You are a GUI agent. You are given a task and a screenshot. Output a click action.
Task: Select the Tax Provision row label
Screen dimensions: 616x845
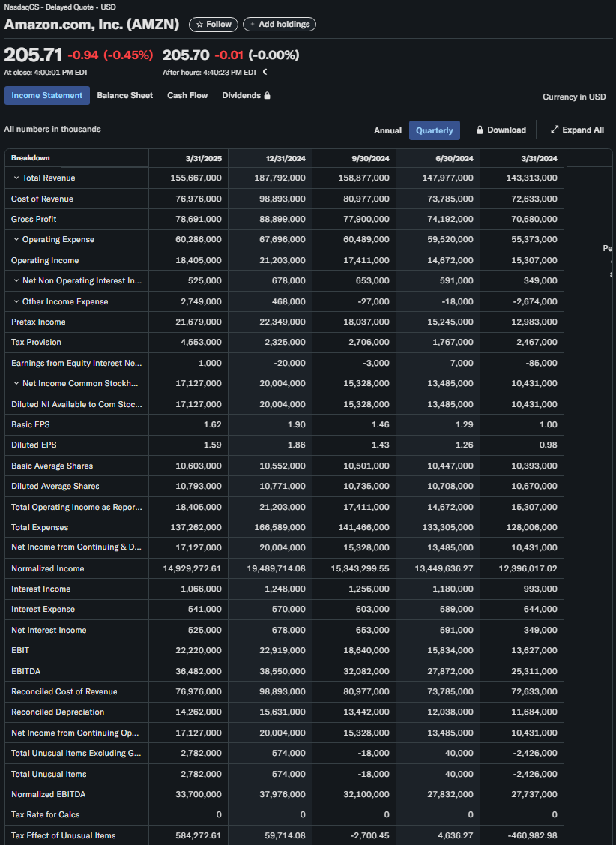click(x=36, y=342)
